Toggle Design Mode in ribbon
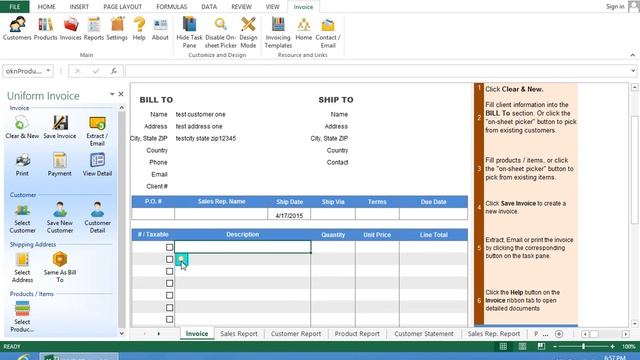 click(x=248, y=33)
